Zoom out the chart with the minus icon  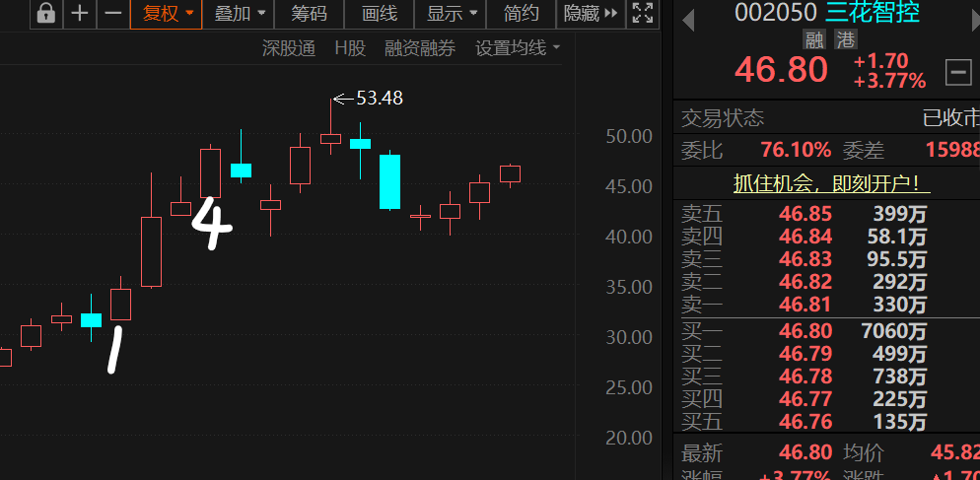click(112, 14)
